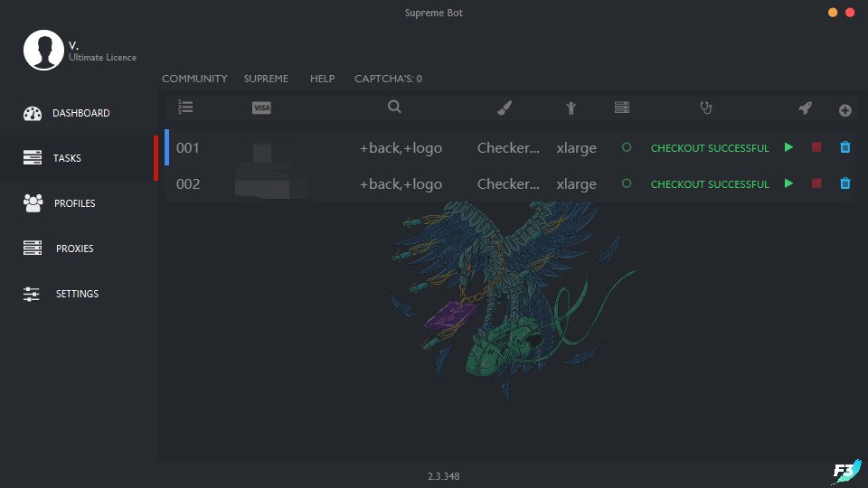Viewport: 868px width, 488px height.
Task: Click the user avatar picture
Action: pyautogui.click(x=43, y=50)
